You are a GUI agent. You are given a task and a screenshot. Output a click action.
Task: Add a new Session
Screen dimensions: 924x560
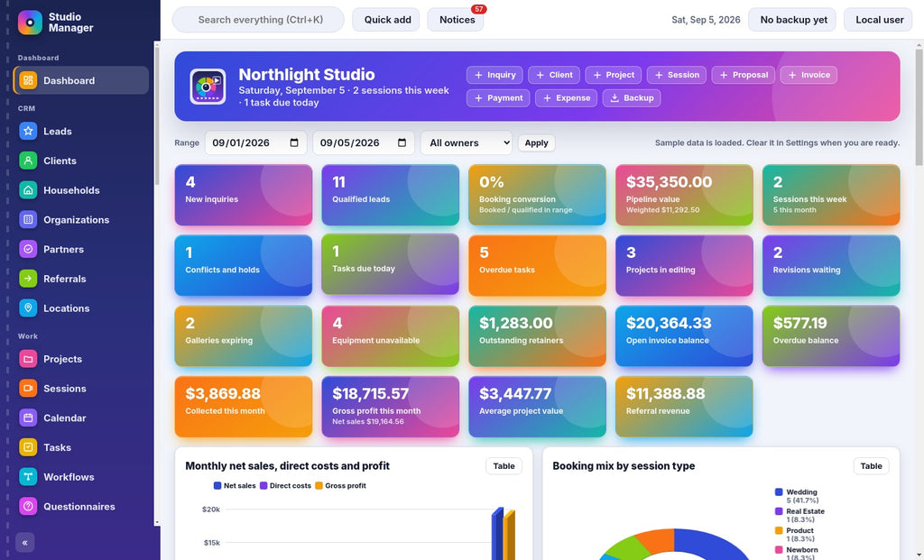coord(677,75)
